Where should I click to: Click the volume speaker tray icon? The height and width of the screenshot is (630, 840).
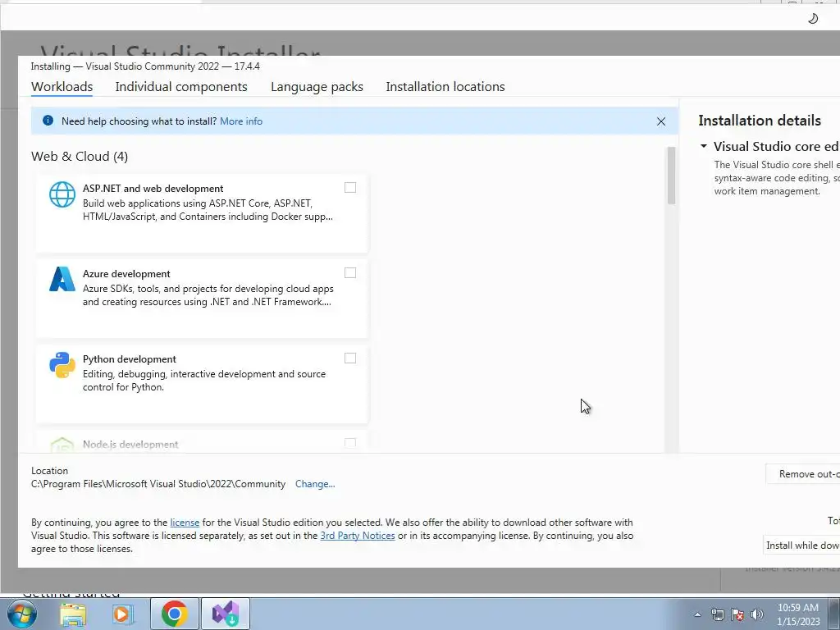coord(757,614)
